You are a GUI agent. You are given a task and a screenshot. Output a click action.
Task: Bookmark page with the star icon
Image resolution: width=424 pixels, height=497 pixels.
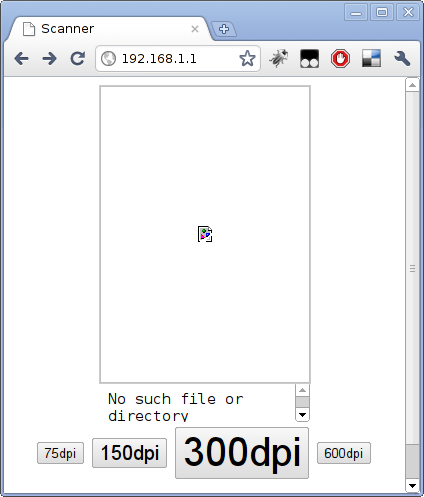point(247,59)
